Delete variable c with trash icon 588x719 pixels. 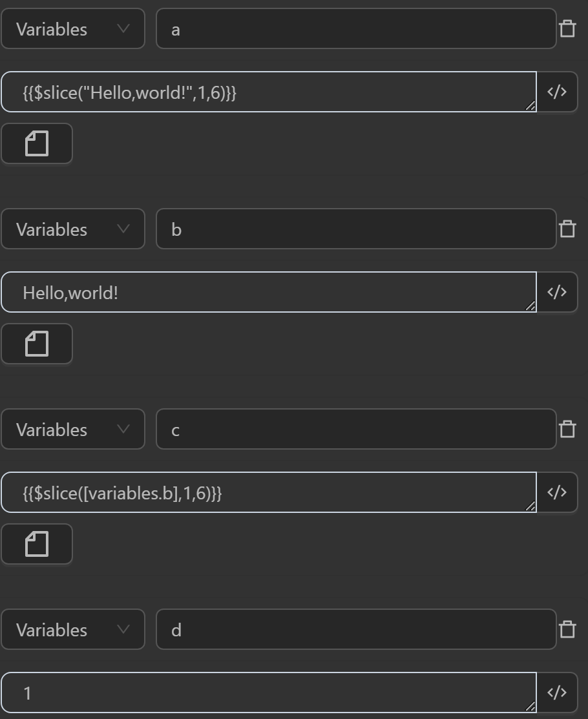tap(567, 429)
